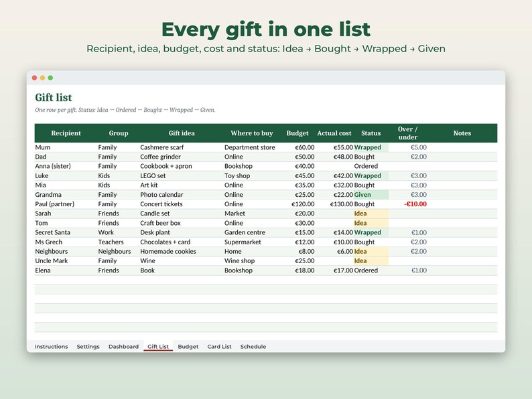Open the Schedule sheet tab

(x=253, y=347)
